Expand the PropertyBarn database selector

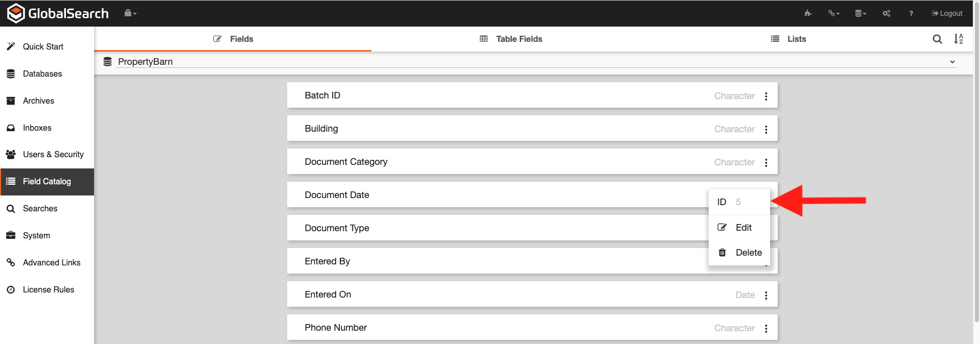pos(952,62)
